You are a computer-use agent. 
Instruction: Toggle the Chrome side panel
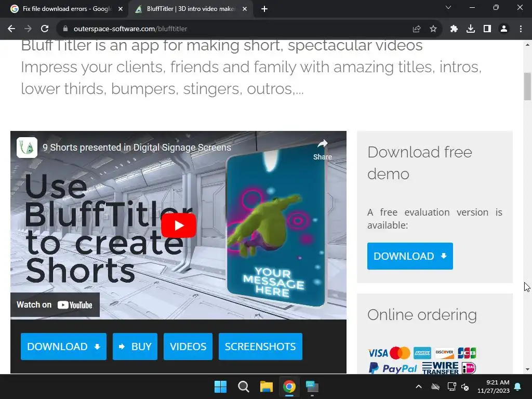tap(487, 29)
